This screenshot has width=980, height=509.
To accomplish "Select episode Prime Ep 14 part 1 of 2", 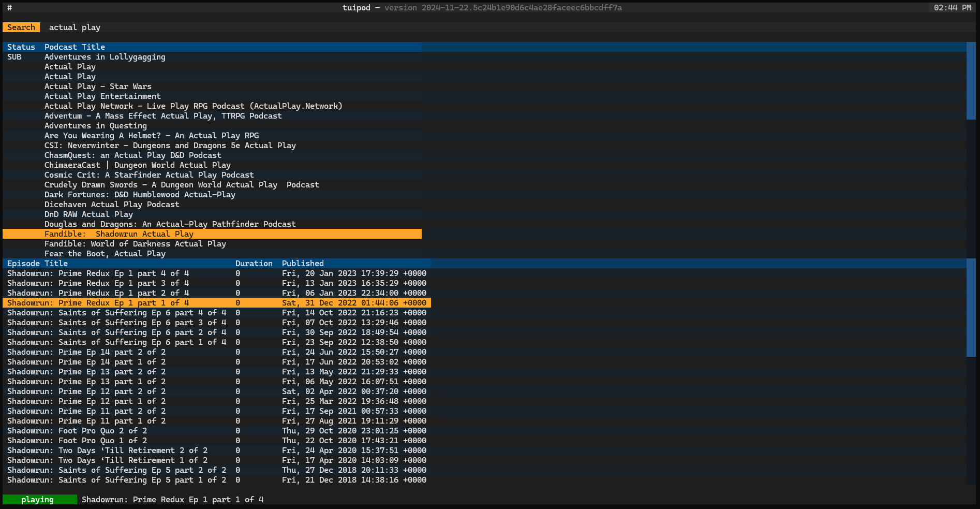I will [217, 362].
